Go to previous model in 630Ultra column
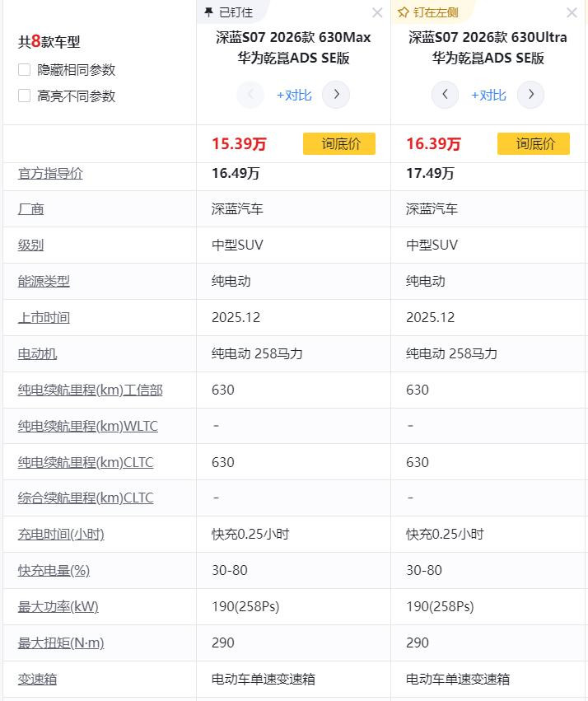Screen dimensions: 588x701 (445, 95)
